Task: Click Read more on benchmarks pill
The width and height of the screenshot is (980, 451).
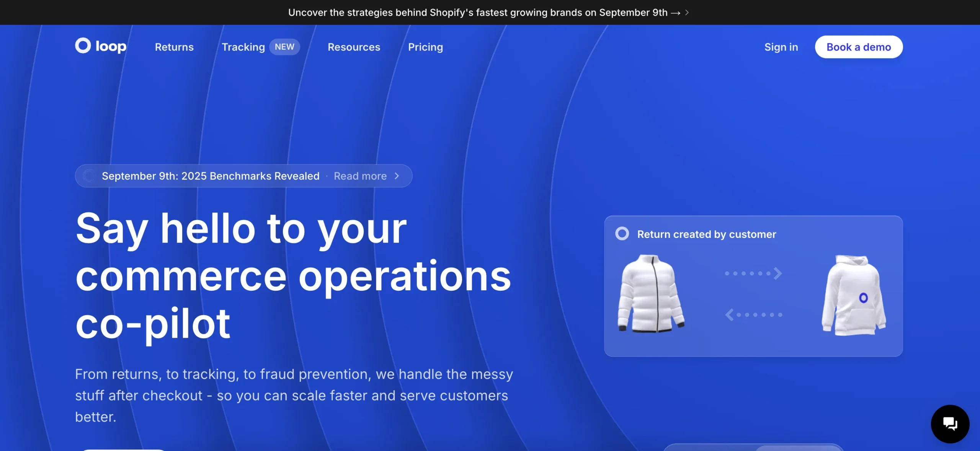Action: tap(360, 176)
